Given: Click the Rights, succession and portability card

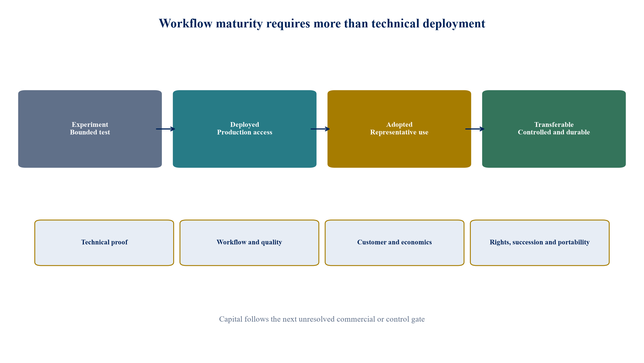Looking at the screenshot, I should (x=540, y=243).
